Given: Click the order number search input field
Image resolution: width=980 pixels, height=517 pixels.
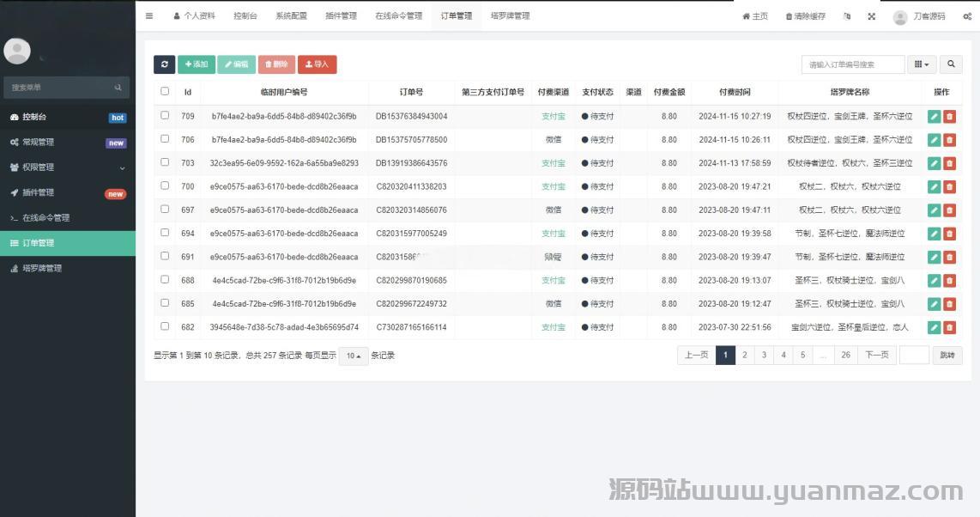Looking at the screenshot, I should (853, 64).
